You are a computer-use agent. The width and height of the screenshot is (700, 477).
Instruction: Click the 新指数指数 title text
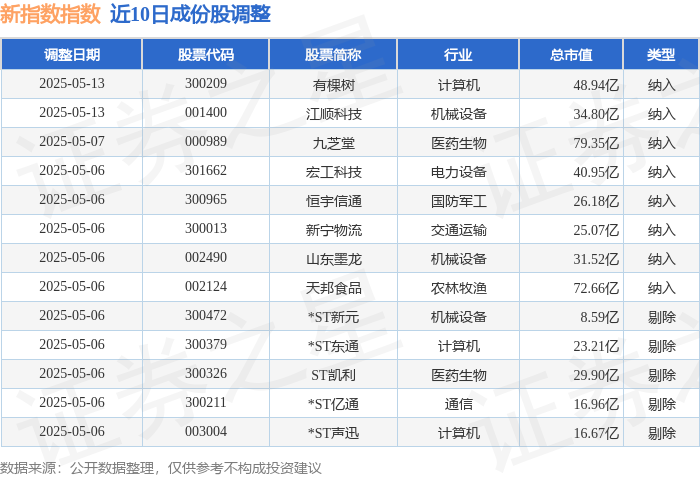[50, 14]
